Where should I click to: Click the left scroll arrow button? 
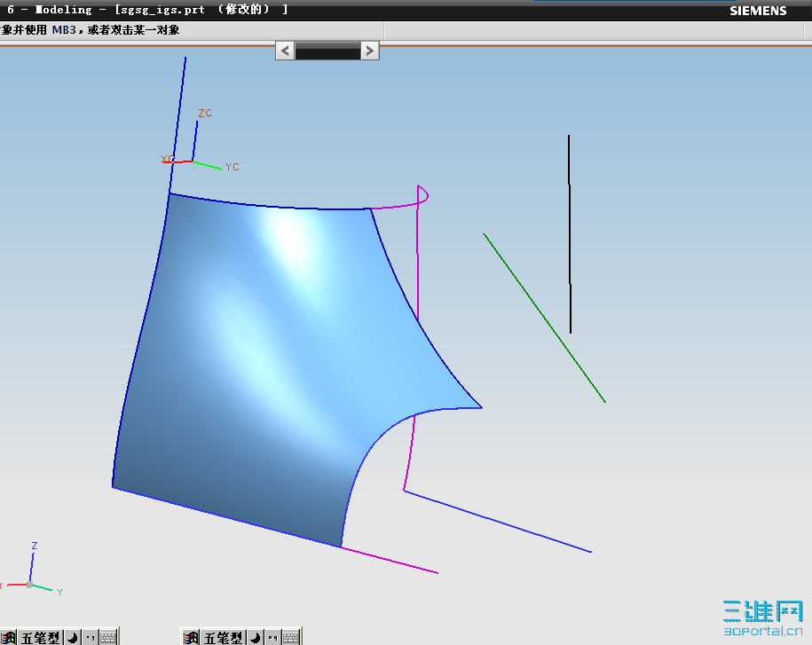click(x=285, y=51)
